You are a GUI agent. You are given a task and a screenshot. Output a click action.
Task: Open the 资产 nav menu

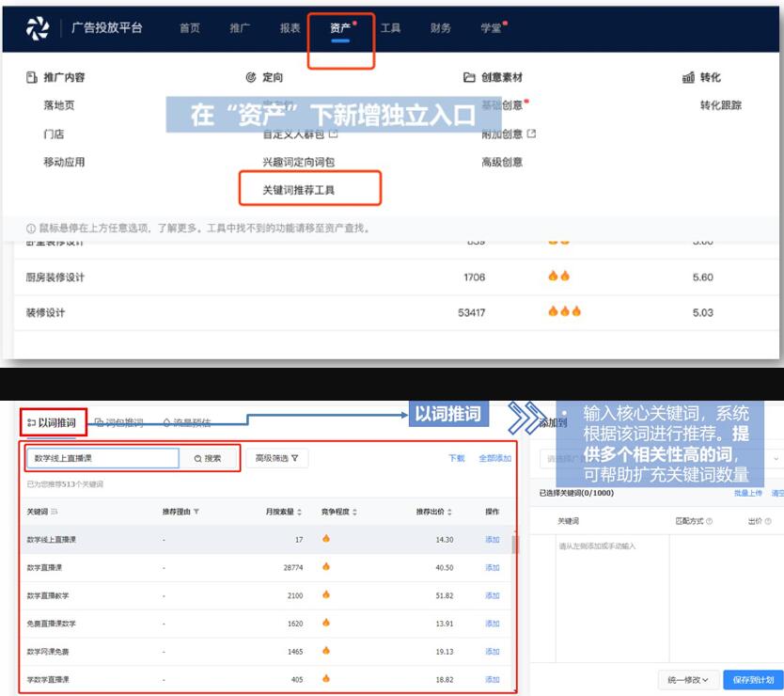coord(340,28)
